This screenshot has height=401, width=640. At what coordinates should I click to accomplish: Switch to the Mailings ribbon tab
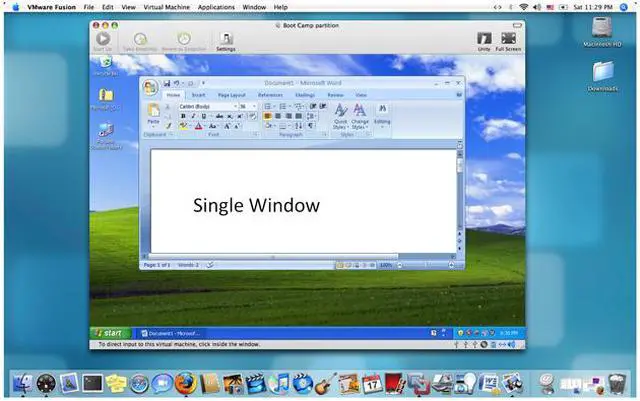(x=305, y=95)
